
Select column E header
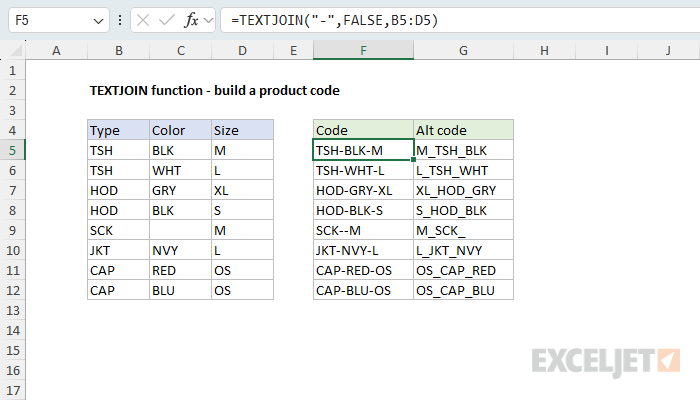(x=293, y=50)
